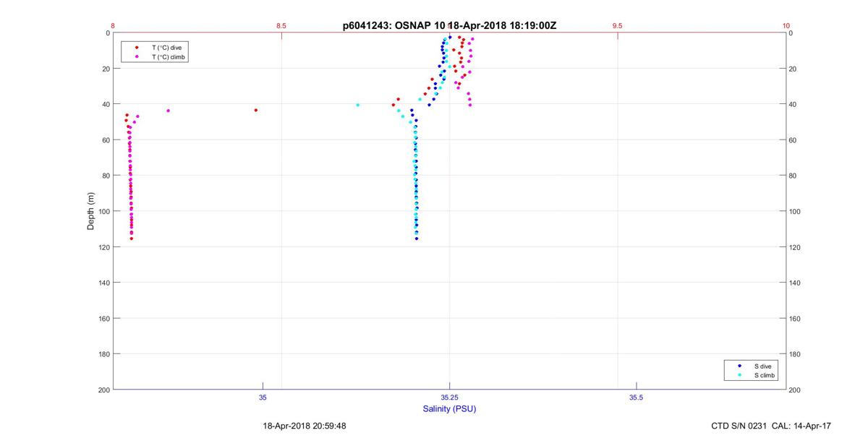868x438 pixels.
Task: Click the 8.5 temperature tick label
Action: 281,25
